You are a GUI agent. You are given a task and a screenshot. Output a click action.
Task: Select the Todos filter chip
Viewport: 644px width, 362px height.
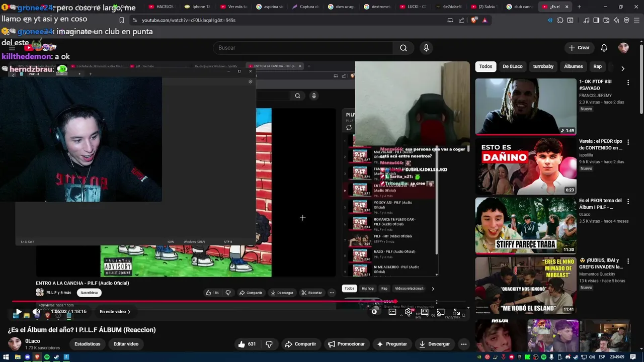tap(486, 66)
